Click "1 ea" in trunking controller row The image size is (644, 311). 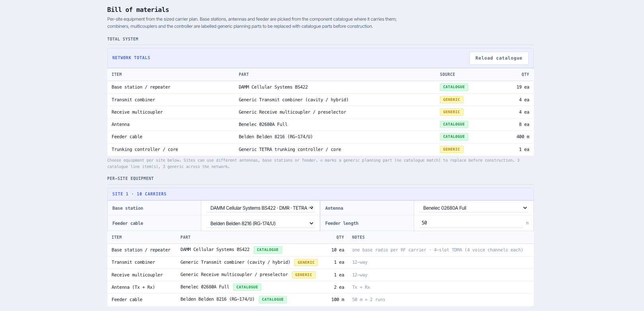coord(524,149)
